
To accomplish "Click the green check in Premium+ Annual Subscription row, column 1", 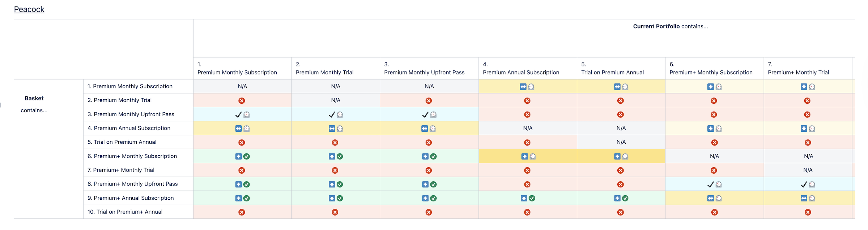I will pyautogui.click(x=247, y=198).
